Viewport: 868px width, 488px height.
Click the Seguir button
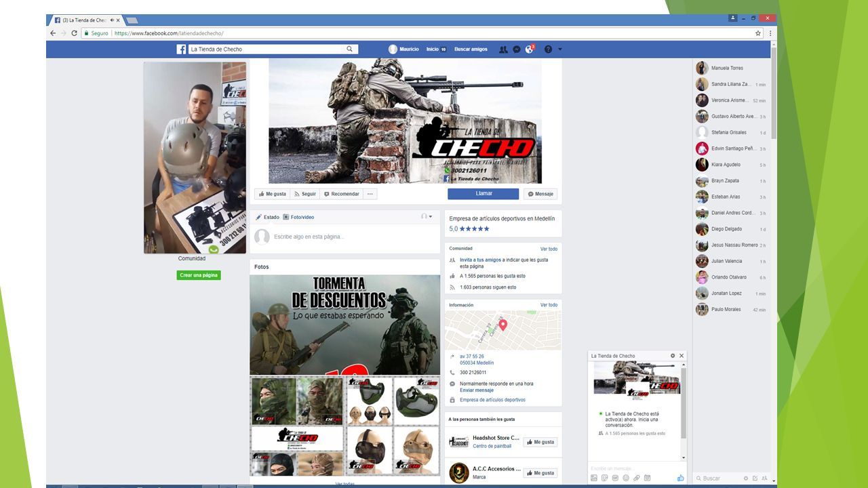point(305,194)
